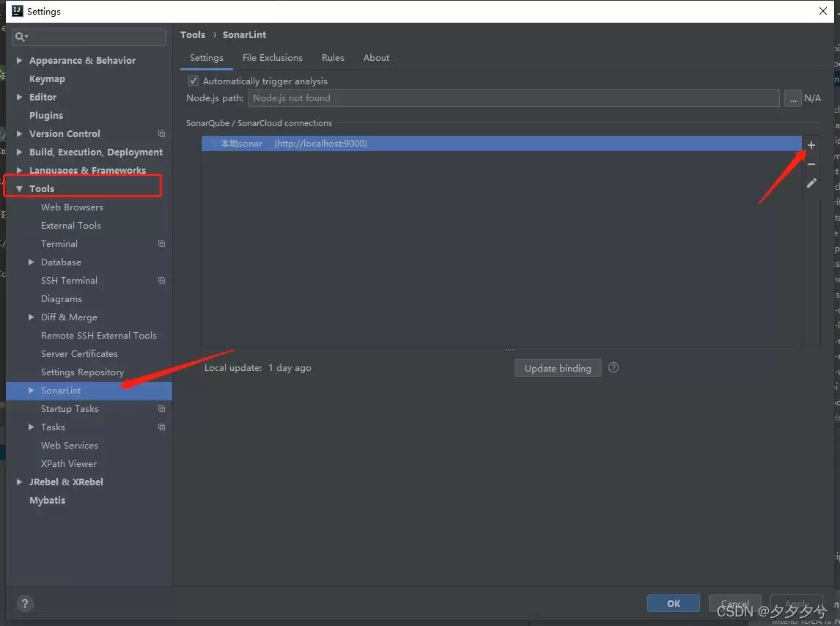The height and width of the screenshot is (626, 840).
Task: Open Diagrams settings
Action: click(x=61, y=299)
